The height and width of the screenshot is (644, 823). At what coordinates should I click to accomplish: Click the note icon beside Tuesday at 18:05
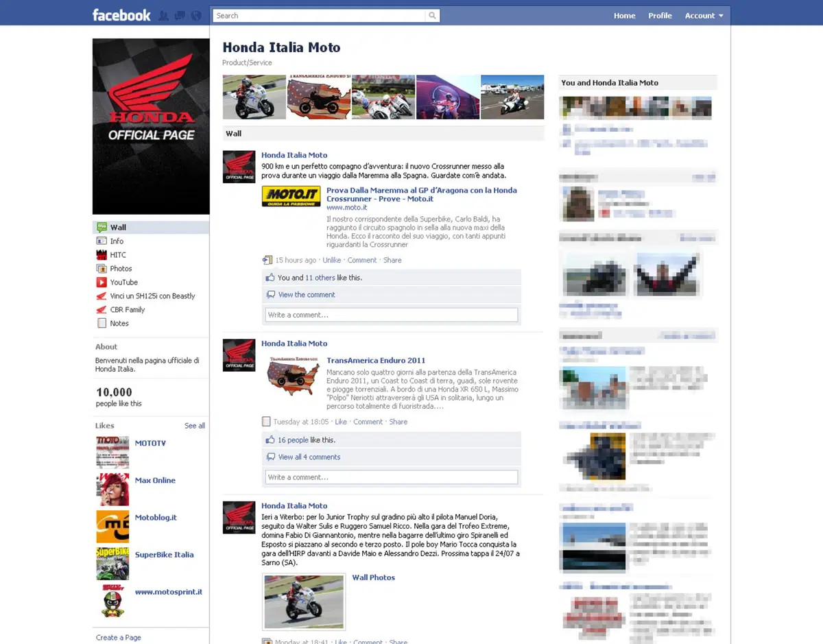266,422
